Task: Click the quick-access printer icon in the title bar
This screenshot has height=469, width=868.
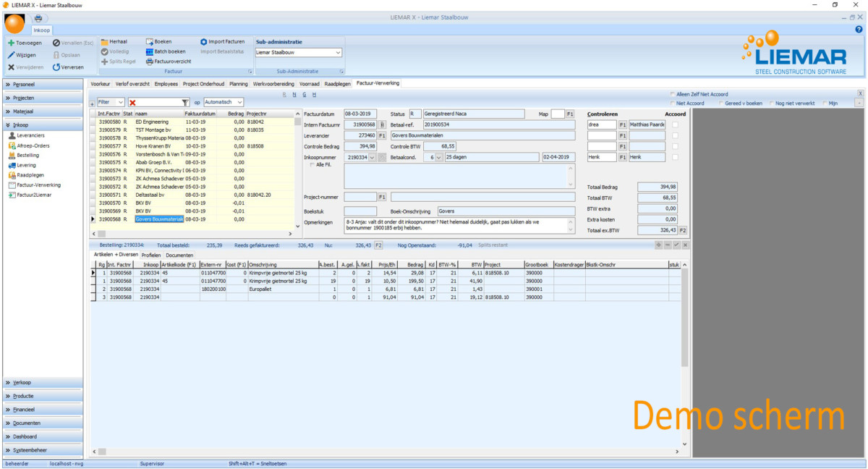Action: click(x=38, y=17)
